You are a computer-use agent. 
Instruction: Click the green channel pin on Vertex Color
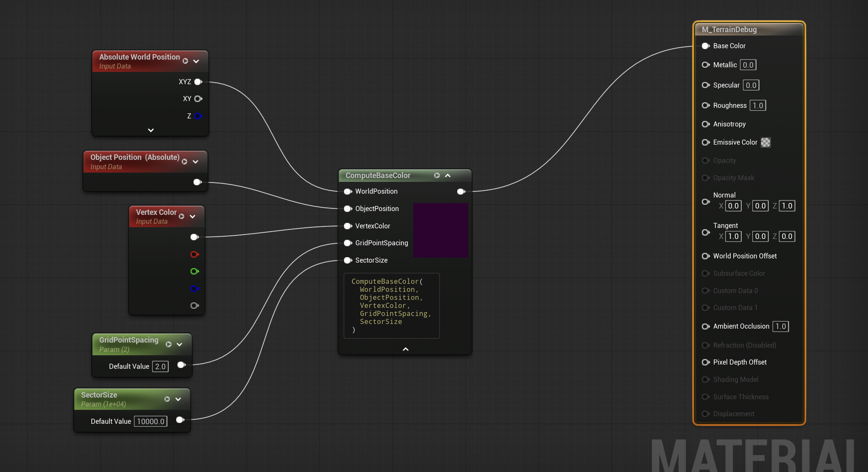pyautogui.click(x=194, y=272)
